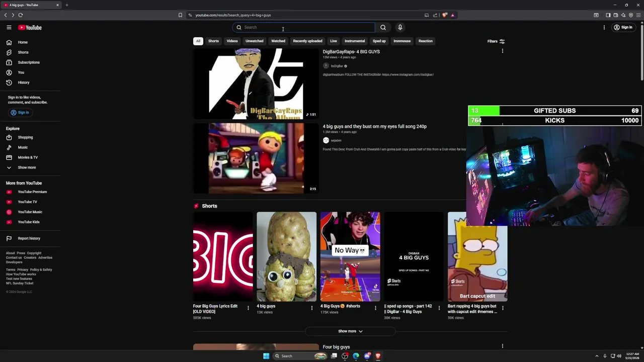Select the Instrumental filter chip
The width and height of the screenshot is (644, 362).
point(355,41)
